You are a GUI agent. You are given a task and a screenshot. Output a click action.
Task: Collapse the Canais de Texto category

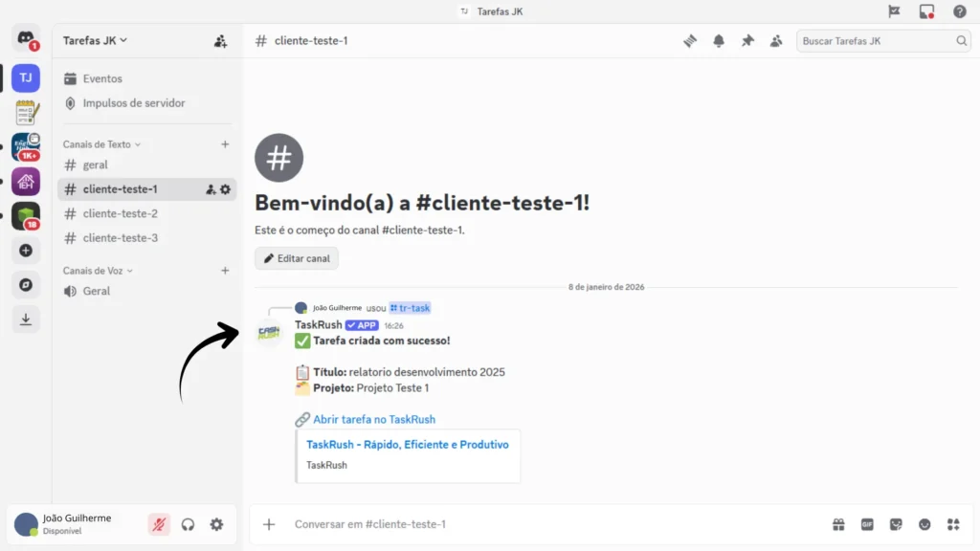tap(100, 143)
